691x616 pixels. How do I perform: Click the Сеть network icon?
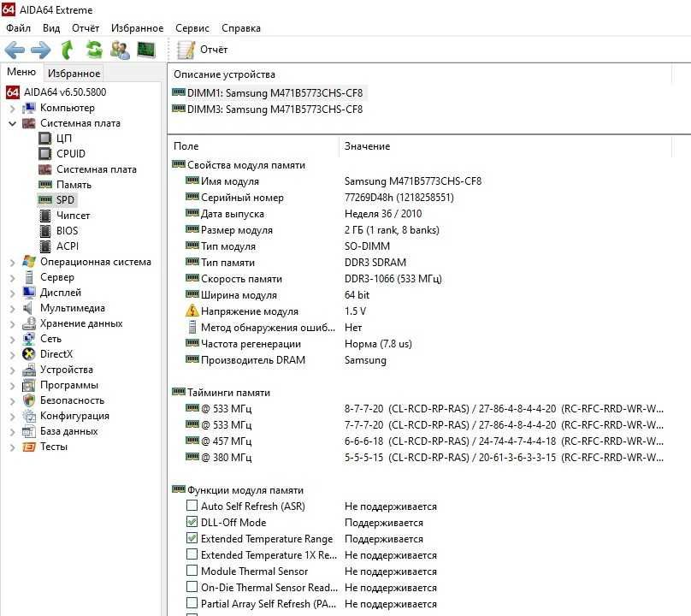(x=28, y=339)
